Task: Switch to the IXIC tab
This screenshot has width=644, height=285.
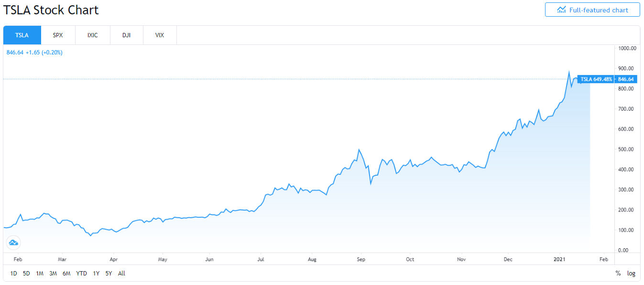Action: click(x=93, y=35)
